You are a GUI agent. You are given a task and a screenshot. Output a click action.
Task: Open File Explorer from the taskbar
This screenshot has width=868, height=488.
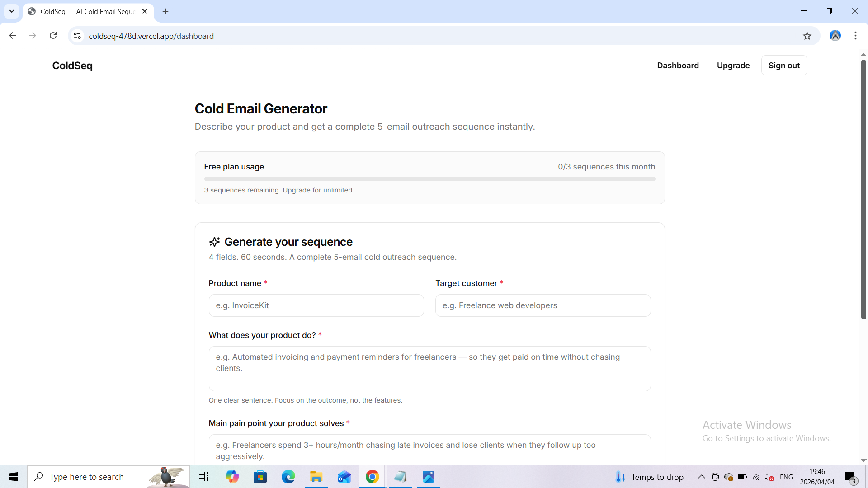(316, 477)
